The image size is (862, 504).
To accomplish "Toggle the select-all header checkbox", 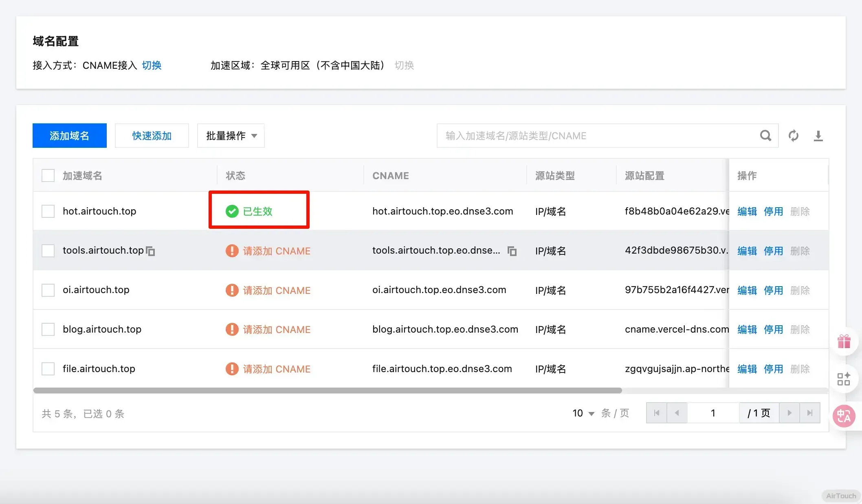I will (48, 175).
